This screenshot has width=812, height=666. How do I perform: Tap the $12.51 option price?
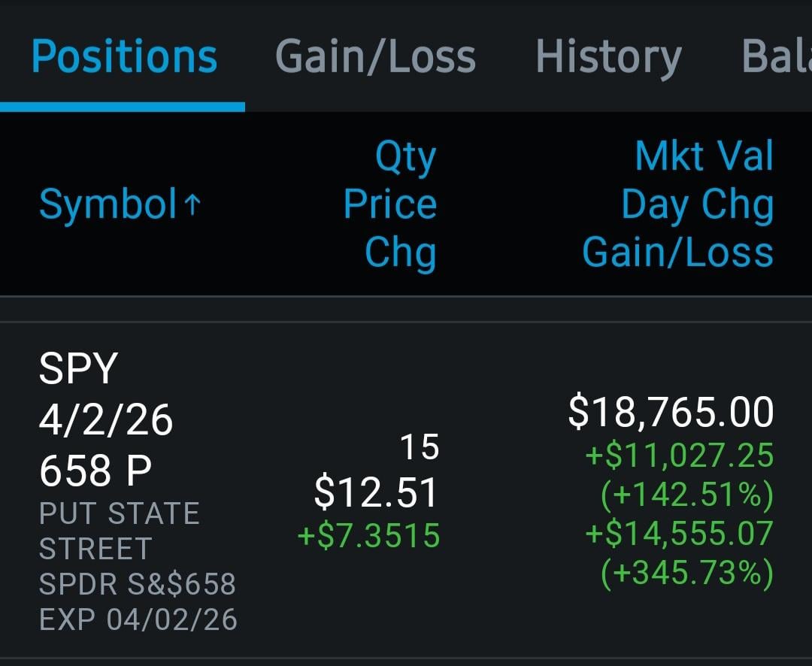click(375, 493)
